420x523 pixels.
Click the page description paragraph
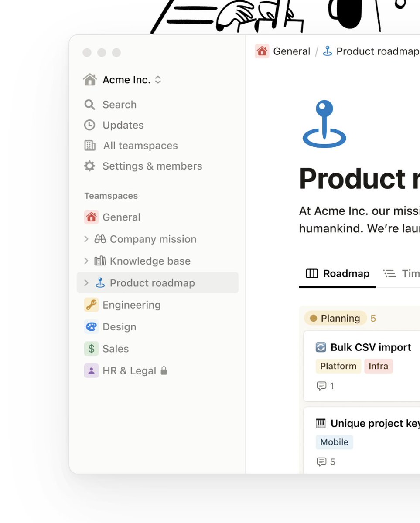pyautogui.click(x=359, y=220)
